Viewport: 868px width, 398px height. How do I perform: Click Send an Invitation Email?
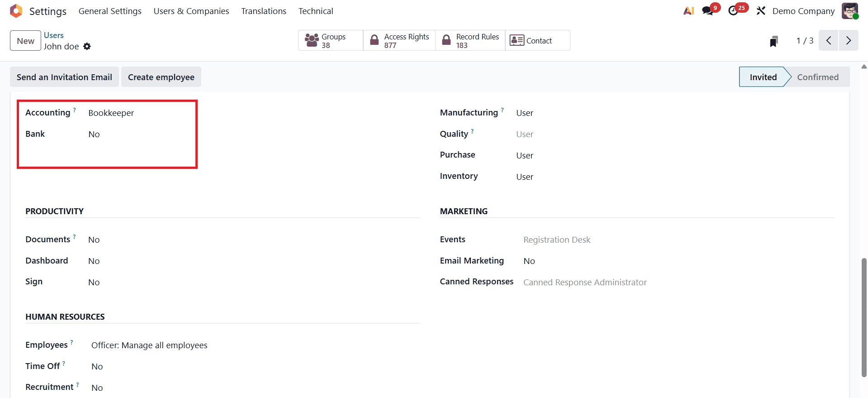point(64,77)
